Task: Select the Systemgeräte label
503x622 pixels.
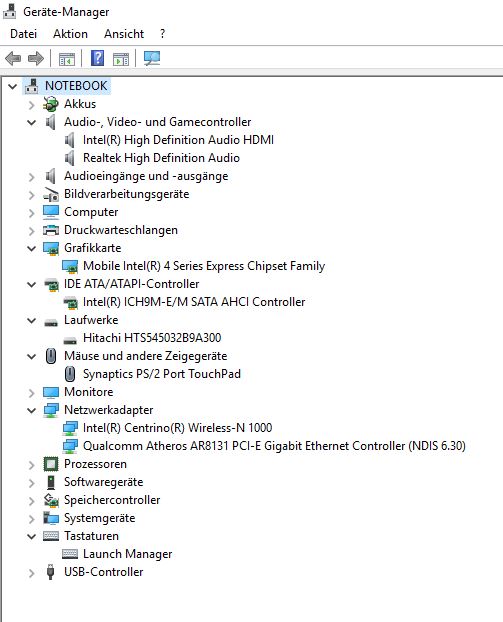Action: pyautogui.click(x=100, y=518)
